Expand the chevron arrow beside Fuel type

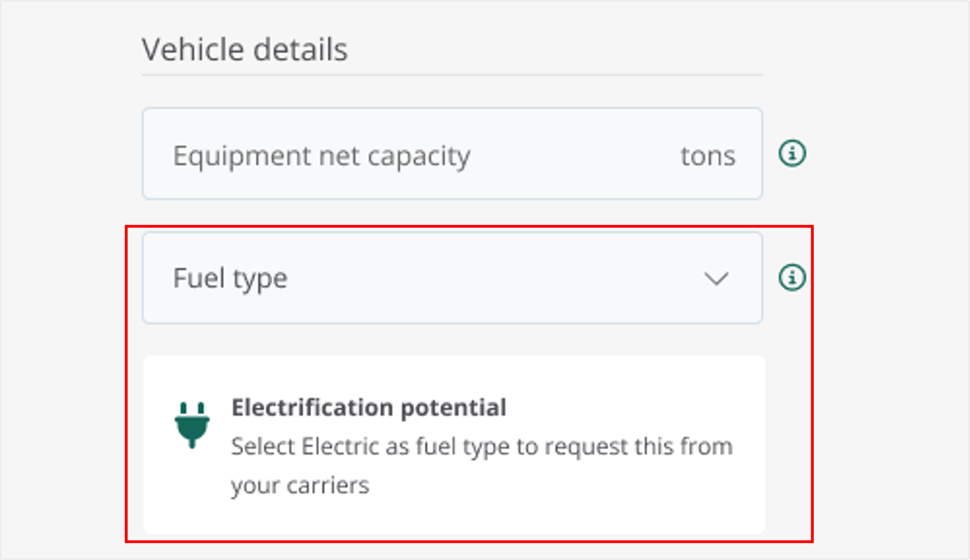pyautogui.click(x=716, y=278)
